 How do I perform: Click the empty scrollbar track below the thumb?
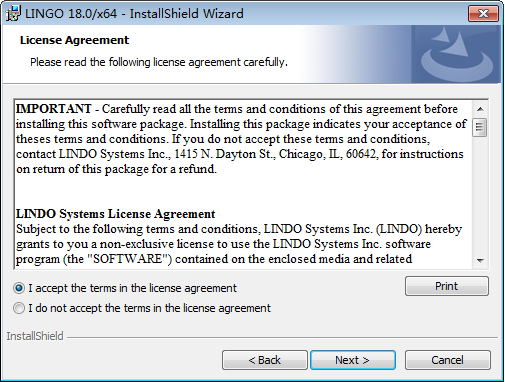click(480, 195)
